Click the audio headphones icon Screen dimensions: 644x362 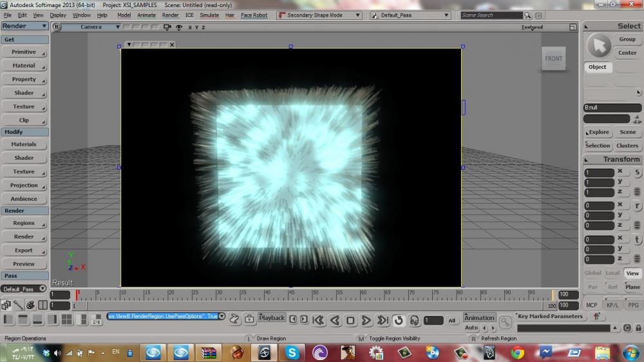413,320
